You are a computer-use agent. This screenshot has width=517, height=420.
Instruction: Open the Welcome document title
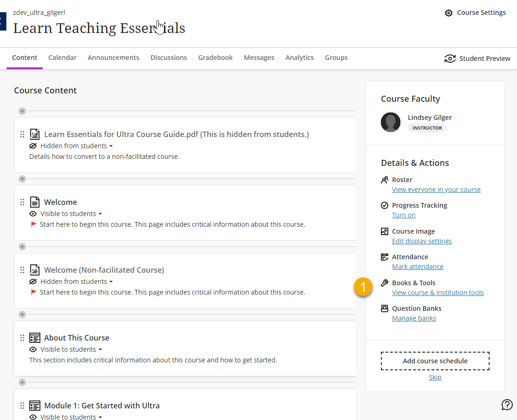pyautogui.click(x=60, y=202)
